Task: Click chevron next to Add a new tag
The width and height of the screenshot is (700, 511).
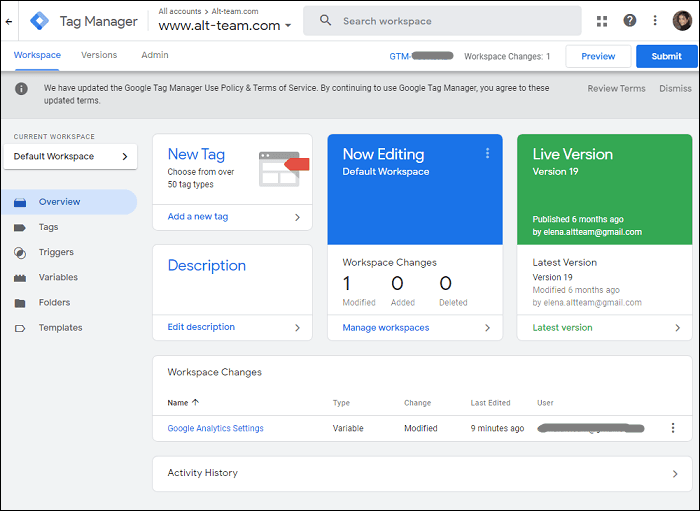Action: (297, 217)
